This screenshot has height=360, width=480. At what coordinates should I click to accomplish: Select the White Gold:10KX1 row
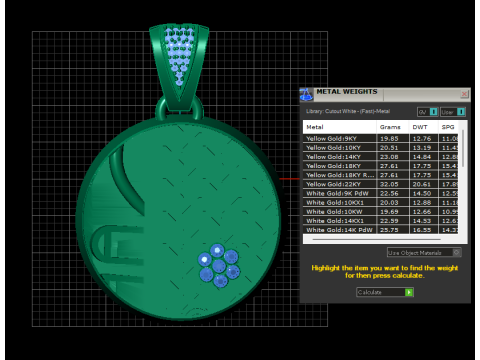380,202
